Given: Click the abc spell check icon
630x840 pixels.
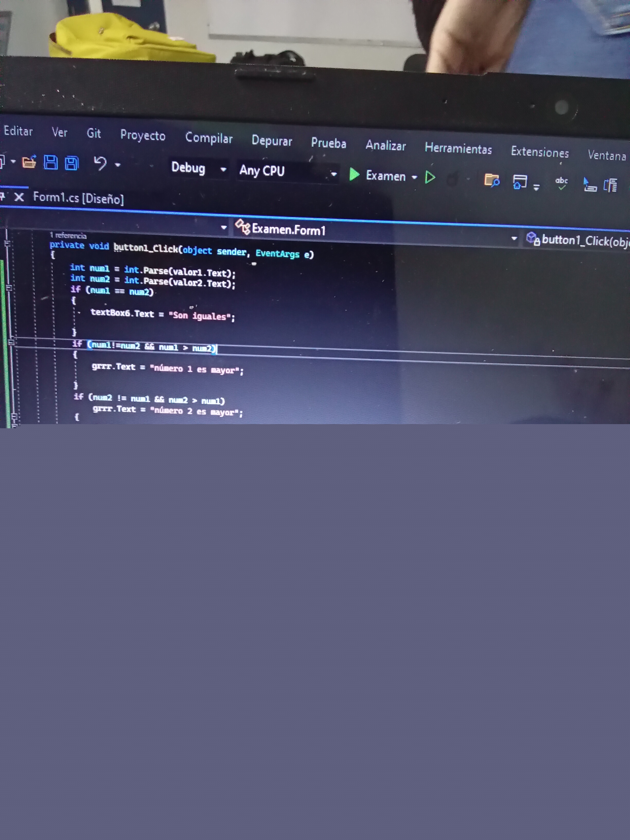Looking at the screenshot, I should (x=561, y=183).
